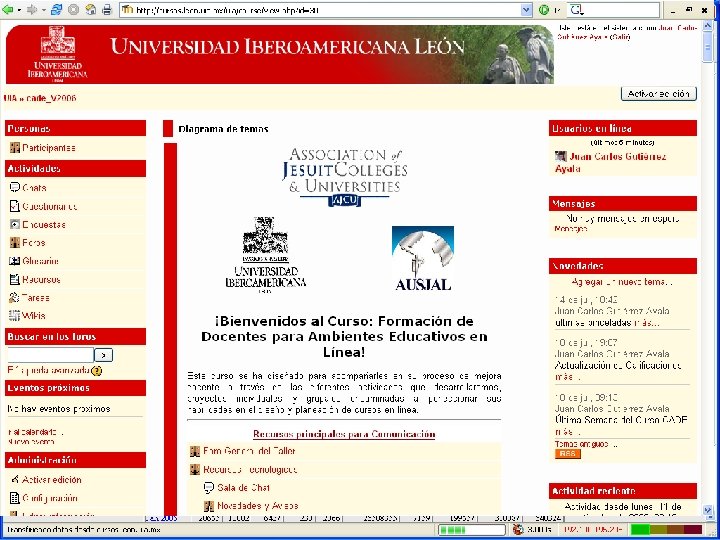Open the Novedades y Avisos link
Viewport: 720px width, 540px height.
258,506
